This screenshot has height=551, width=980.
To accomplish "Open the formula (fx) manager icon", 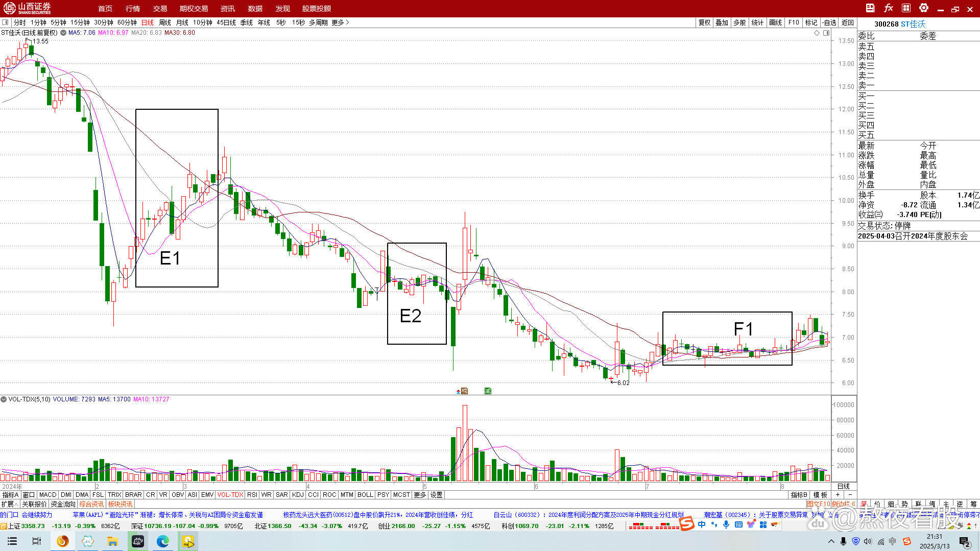I will (889, 8).
